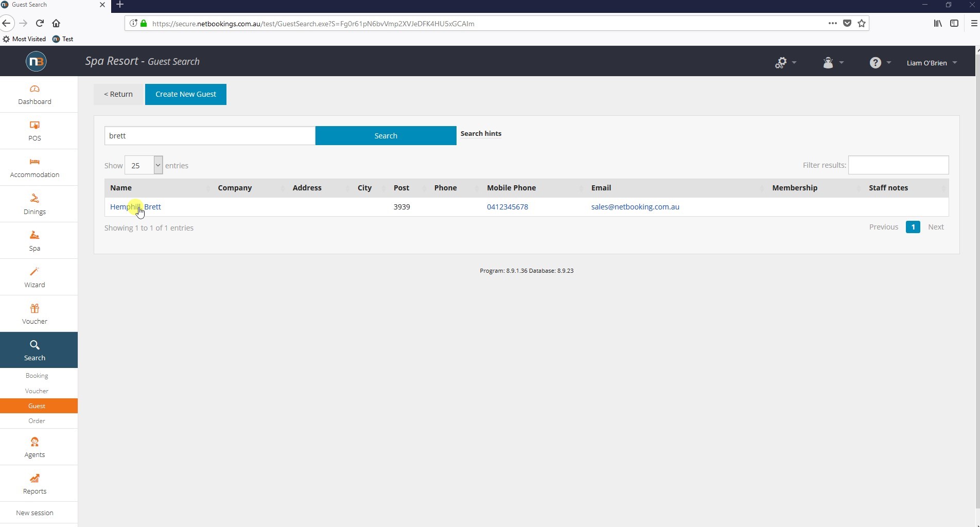View site security lock icon

144,23
